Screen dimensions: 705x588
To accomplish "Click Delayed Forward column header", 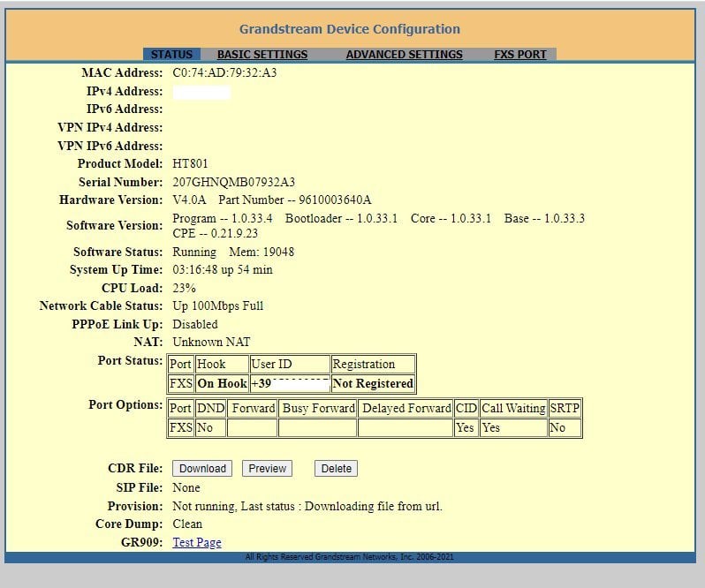I will (x=406, y=408).
